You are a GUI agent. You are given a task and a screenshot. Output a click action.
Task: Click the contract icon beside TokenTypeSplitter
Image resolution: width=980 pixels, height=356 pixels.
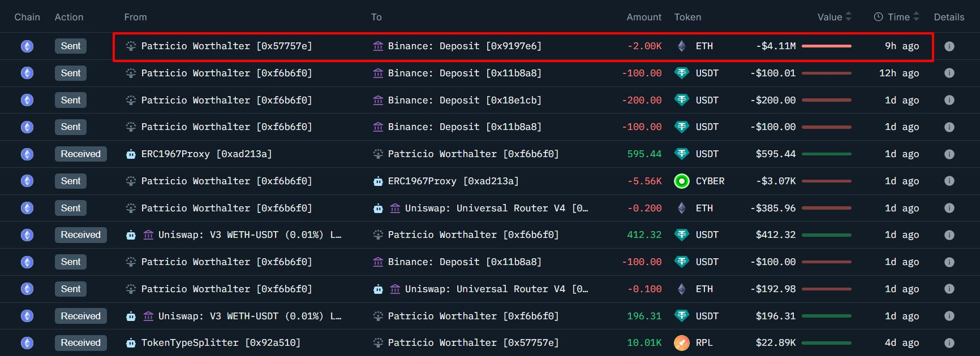[131, 343]
